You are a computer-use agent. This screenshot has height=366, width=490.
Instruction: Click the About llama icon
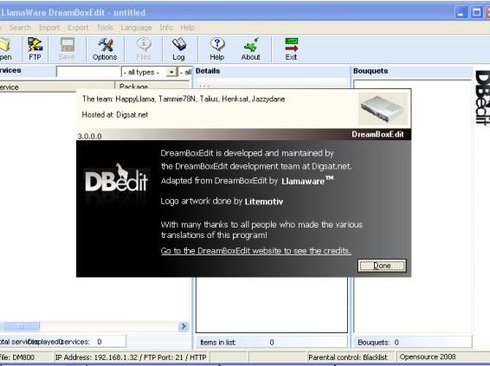(x=251, y=49)
